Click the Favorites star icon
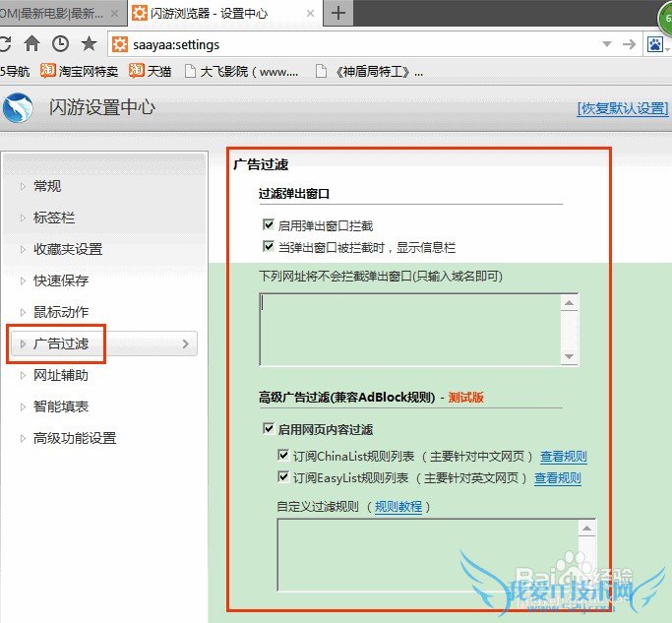The image size is (672, 623). click(90, 43)
